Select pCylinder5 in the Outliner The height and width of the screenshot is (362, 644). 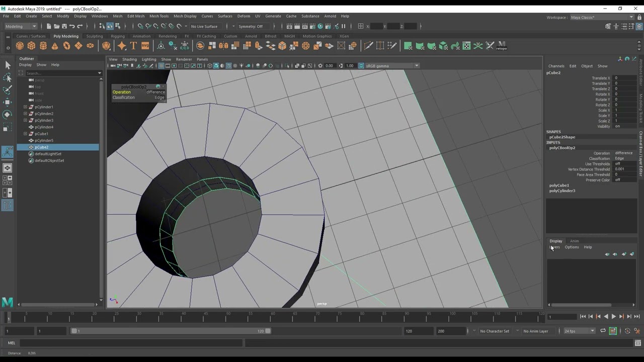click(x=44, y=140)
